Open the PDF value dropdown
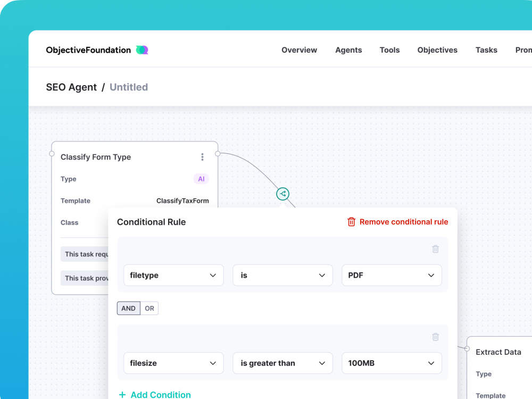This screenshot has height=399, width=532. tap(392, 275)
